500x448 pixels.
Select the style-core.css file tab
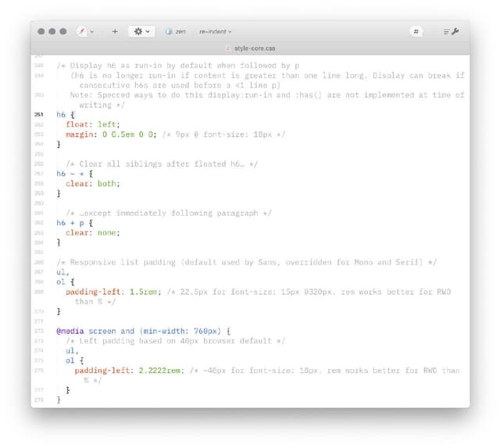(255, 48)
